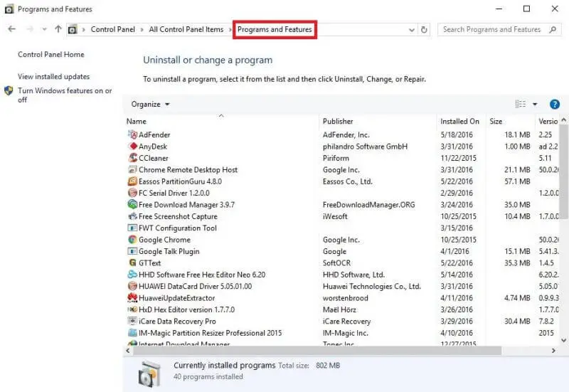The image size is (569, 392).
Task: Click the AnyDesk red diamond icon
Action: coord(132,147)
